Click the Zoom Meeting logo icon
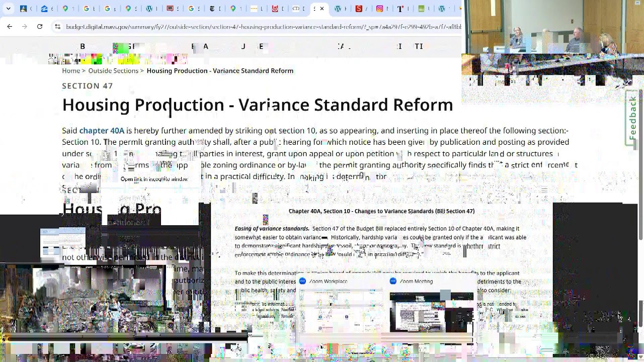 tap(393, 281)
